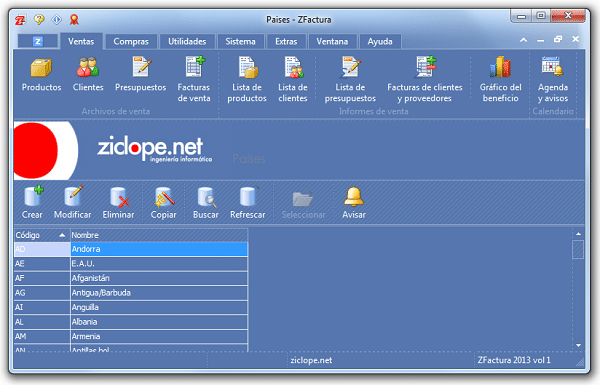Viewport: 600px width, 385px height.
Task: Click the scrollbar up arrow
Action: pos(578,234)
